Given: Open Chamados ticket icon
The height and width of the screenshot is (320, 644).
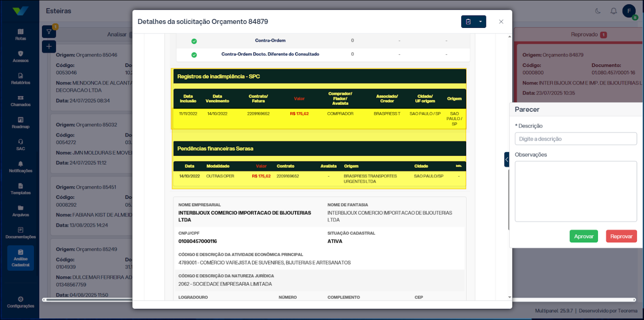Looking at the screenshot, I should [21, 101].
